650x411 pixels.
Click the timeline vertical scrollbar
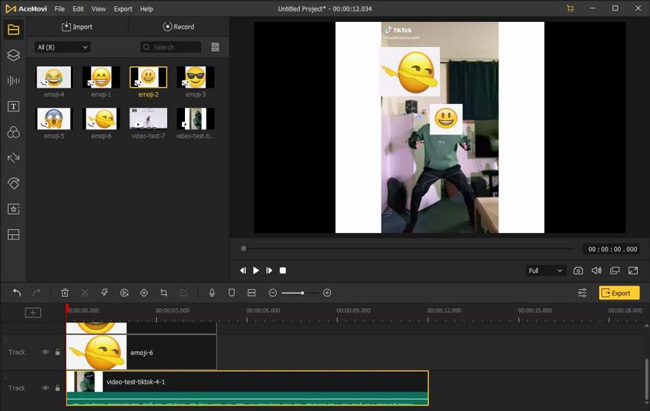pos(646,379)
